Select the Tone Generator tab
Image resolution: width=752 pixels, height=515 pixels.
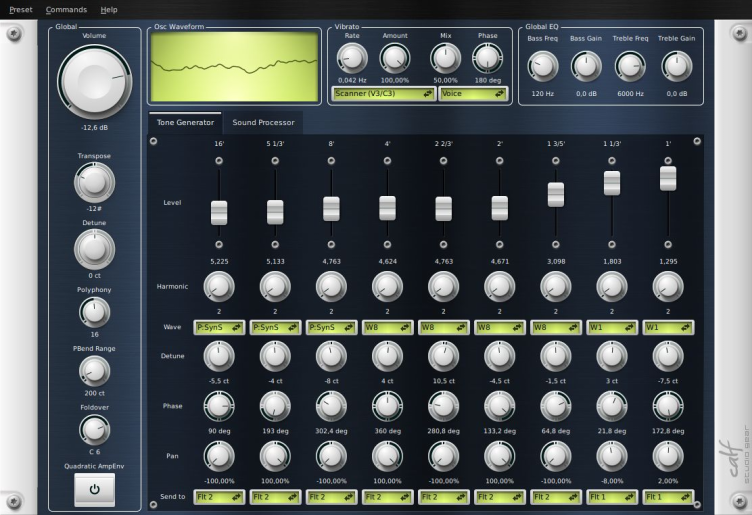click(185, 123)
